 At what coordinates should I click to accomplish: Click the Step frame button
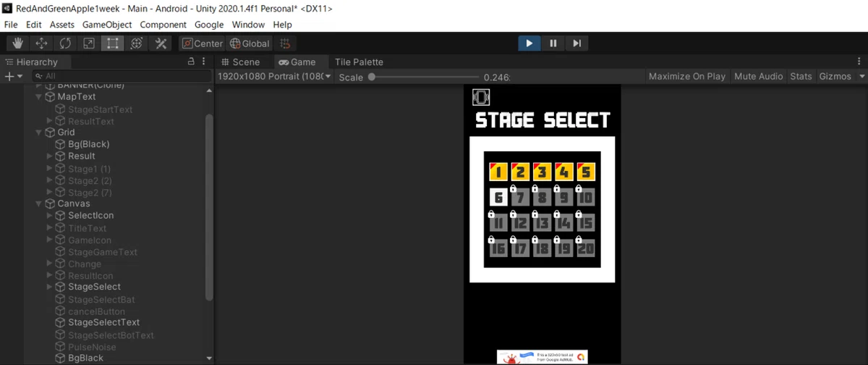click(x=576, y=43)
